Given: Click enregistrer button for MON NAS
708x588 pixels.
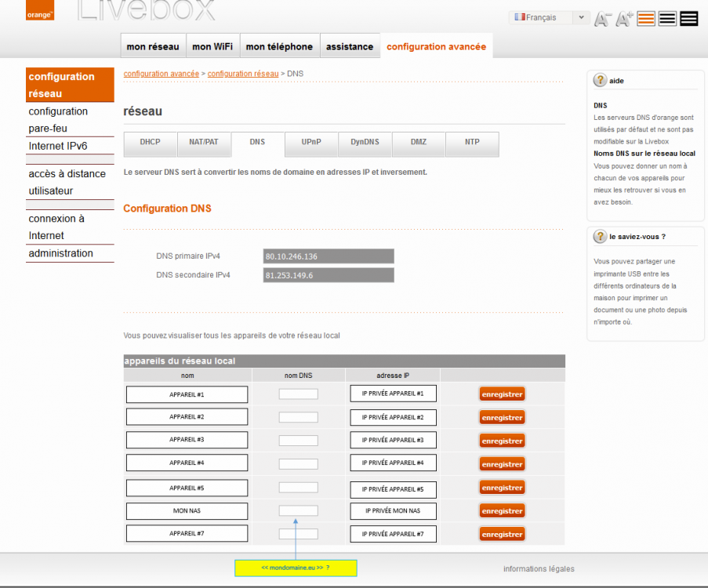Looking at the screenshot, I should 502,511.
